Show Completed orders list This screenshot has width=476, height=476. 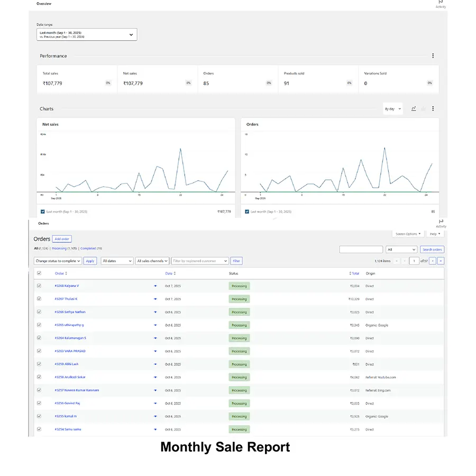click(88, 248)
